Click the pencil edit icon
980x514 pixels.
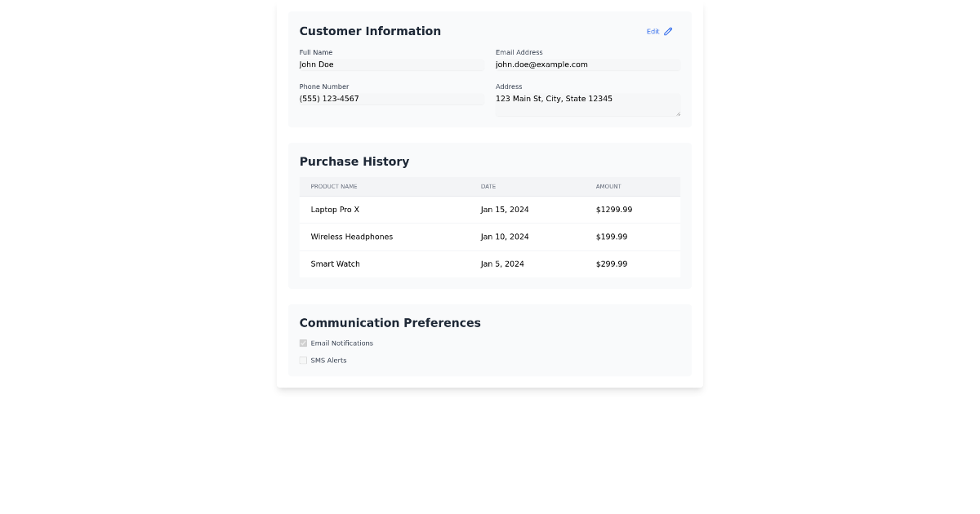[668, 31]
